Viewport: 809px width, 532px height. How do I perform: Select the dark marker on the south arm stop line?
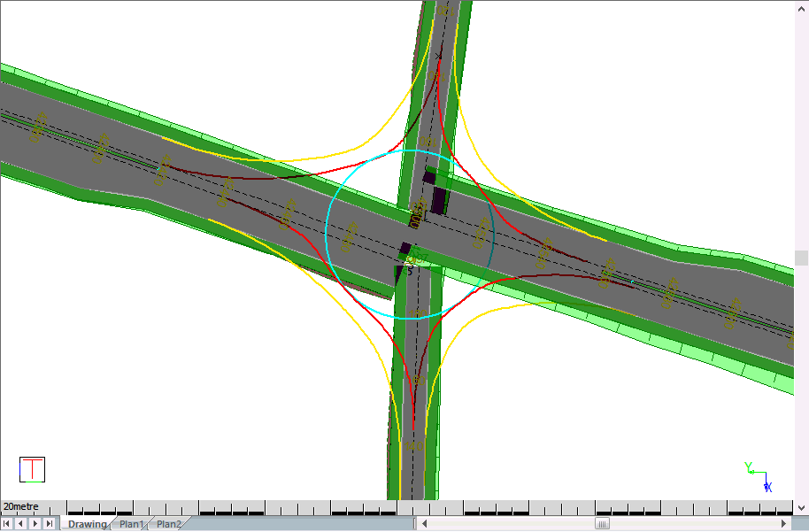point(404,250)
